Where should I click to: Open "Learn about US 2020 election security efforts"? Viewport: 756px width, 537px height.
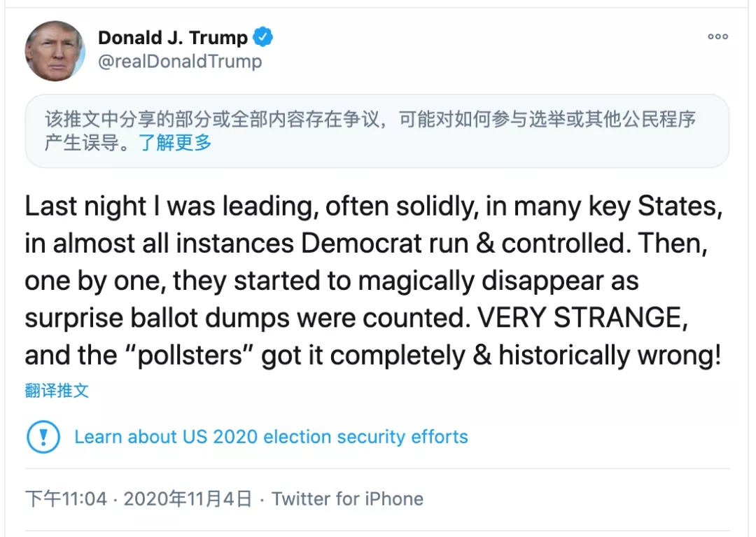(271, 437)
